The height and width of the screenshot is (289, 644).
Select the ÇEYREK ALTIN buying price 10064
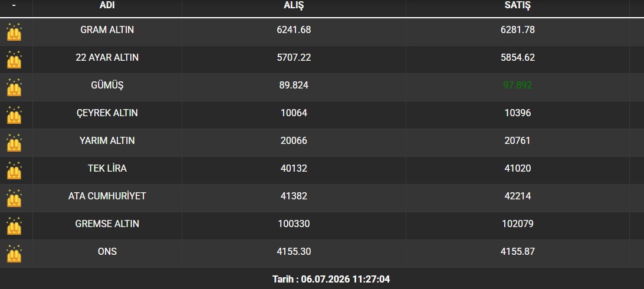click(x=294, y=113)
